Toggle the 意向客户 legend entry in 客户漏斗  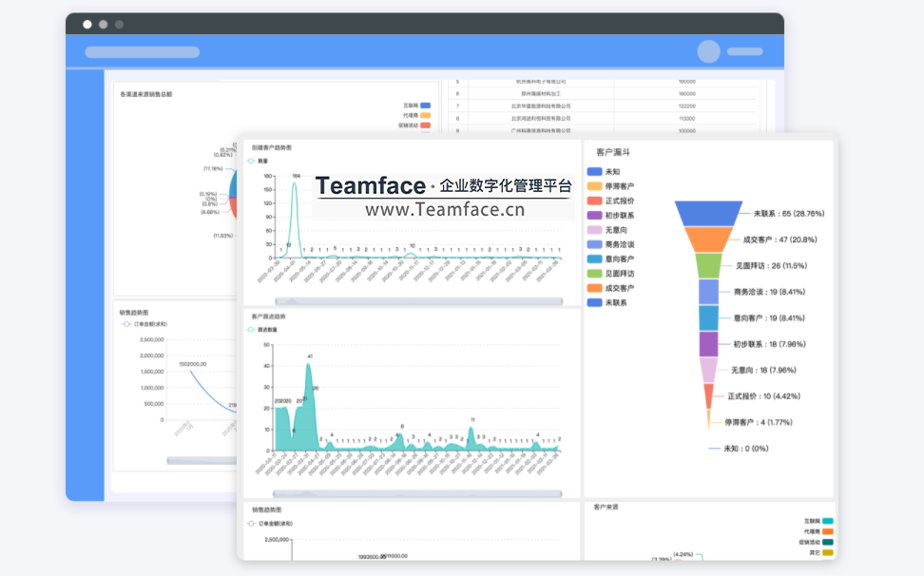610,259
